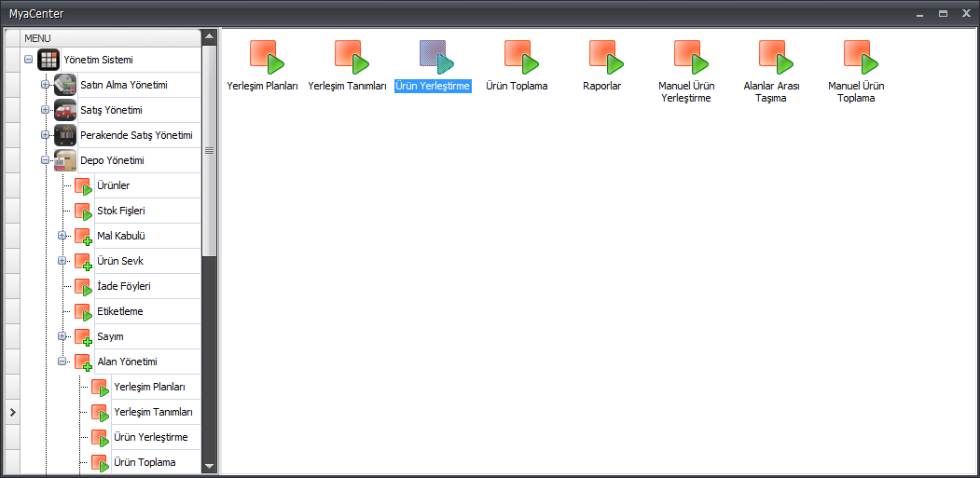The width and height of the screenshot is (980, 478).
Task: Select highlighted Ürün Yerleştirme icon in main panel
Action: coord(436,57)
